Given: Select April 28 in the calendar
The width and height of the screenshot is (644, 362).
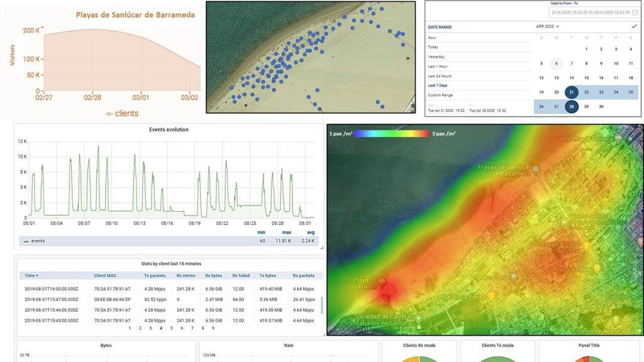Looking at the screenshot, I should pyautogui.click(x=571, y=107).
